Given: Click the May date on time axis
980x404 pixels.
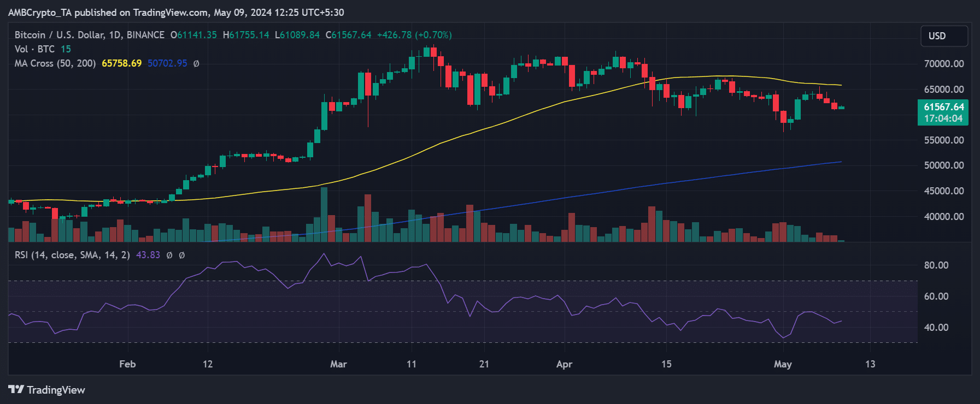Looking at the screenshot, I should pyautogui.click(x=783, y=364).
